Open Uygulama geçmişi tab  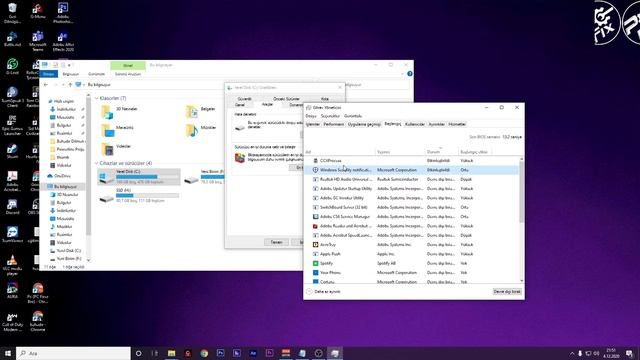[x=364, y=124]
